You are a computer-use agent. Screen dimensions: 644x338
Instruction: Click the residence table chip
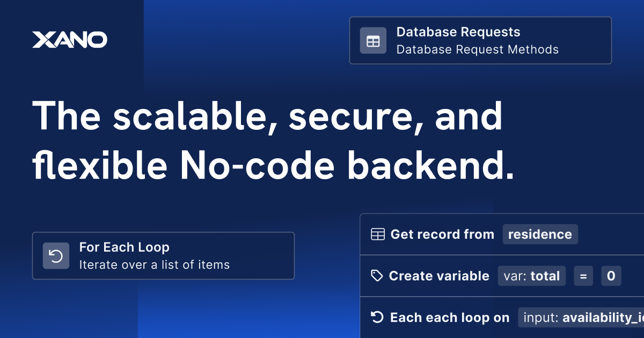[x=540, y=234]
